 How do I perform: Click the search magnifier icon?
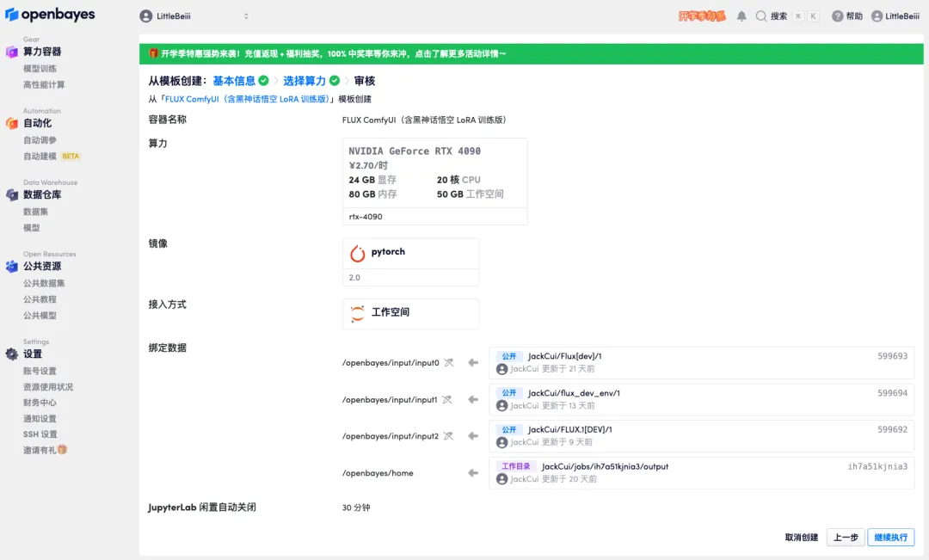pyautogui.click(x=761, y=16)
